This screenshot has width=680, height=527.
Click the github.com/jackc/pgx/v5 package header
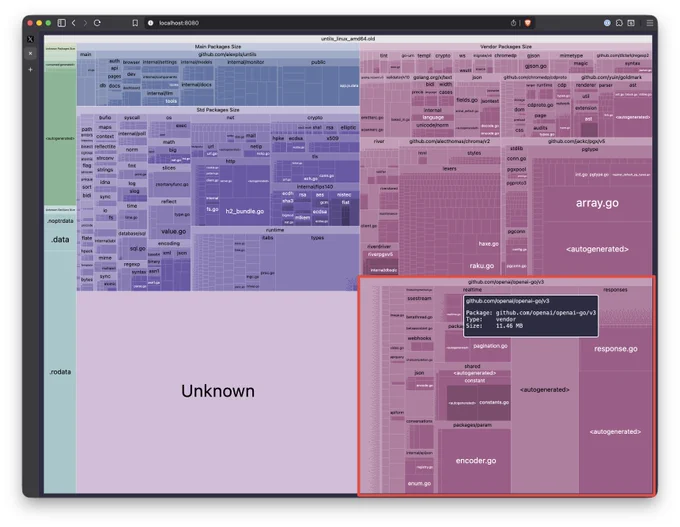[x=576, y=141]
